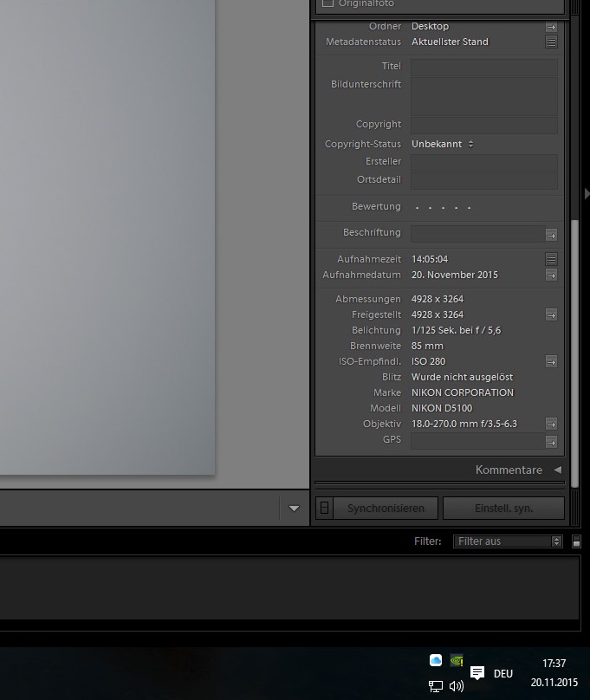
Task: Open the Filter aus dropdown
Action: point(508,541)
